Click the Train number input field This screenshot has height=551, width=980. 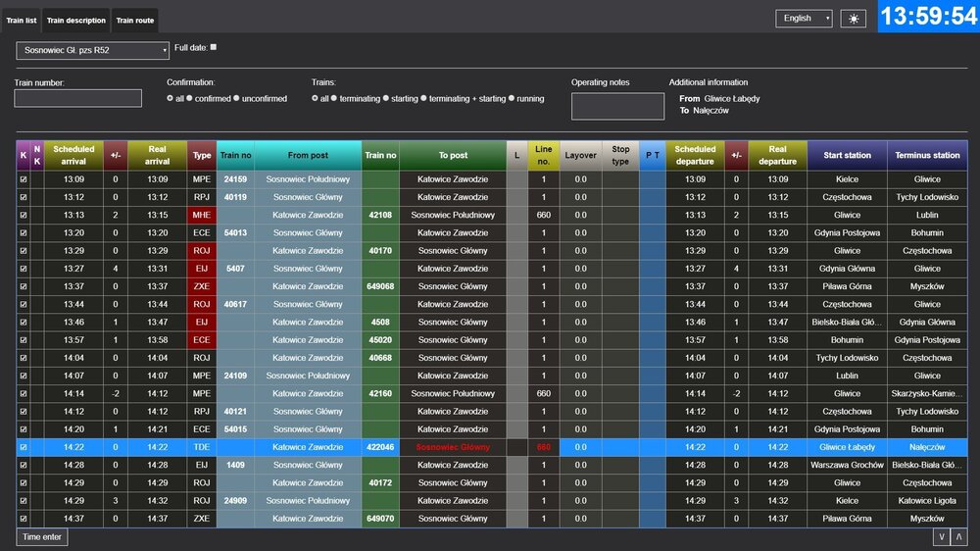(77, 98)
